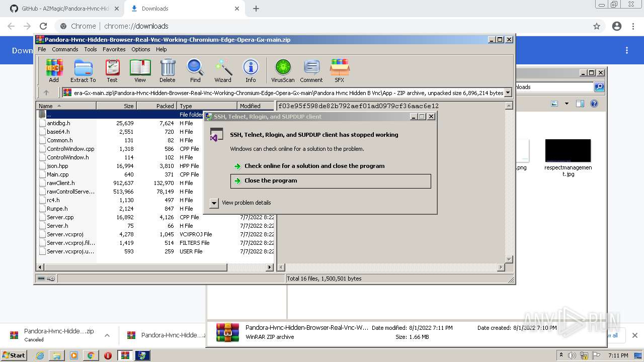Click the Extract To toolbar icon
644x362 pixels.
click(x=83, y=70)
